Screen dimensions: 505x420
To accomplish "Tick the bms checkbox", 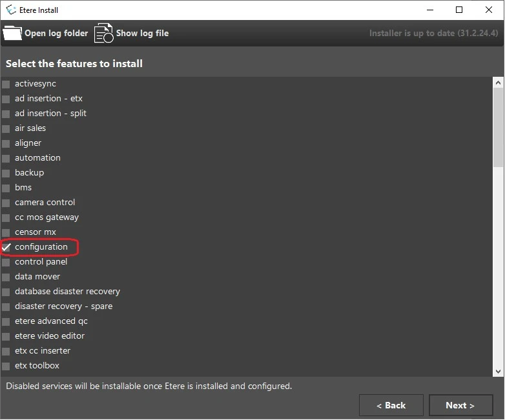I will pyautogui.click(x=6, y=188).
